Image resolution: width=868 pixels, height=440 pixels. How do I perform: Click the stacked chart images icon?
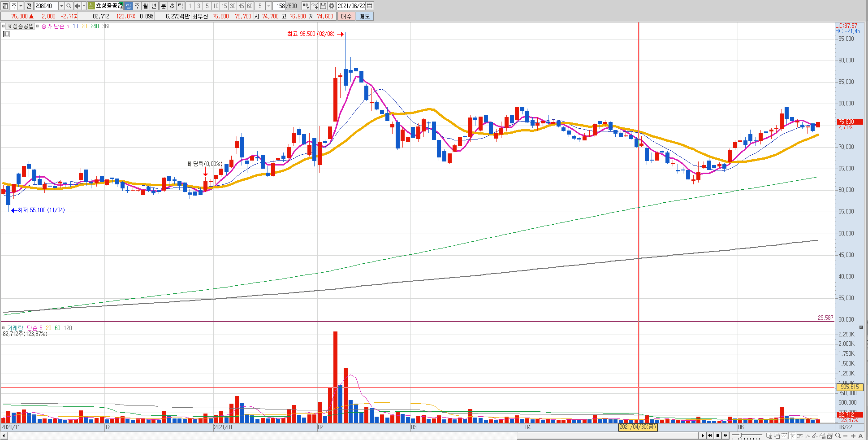coord(830,436)
